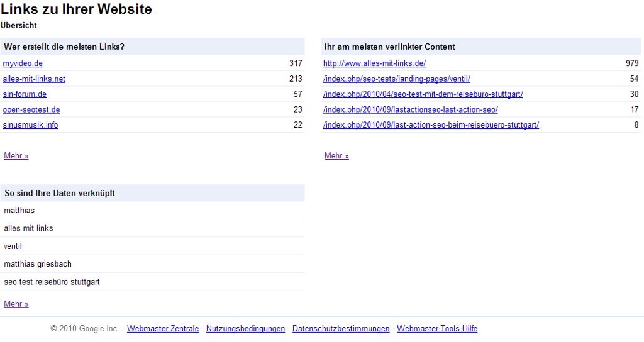The image size is (644, 342).
Task: Click Mehr under am meisten verlinkter Content
Action: (336, 156)
